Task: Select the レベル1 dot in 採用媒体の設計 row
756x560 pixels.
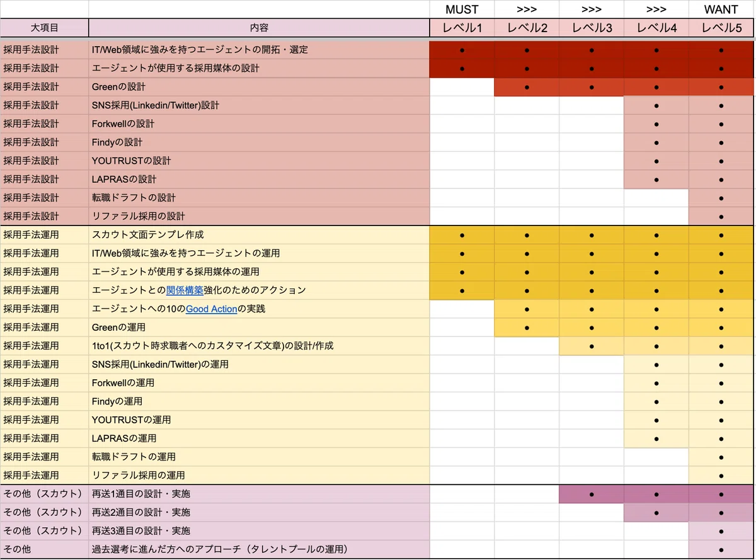Action: coord(462,69)
